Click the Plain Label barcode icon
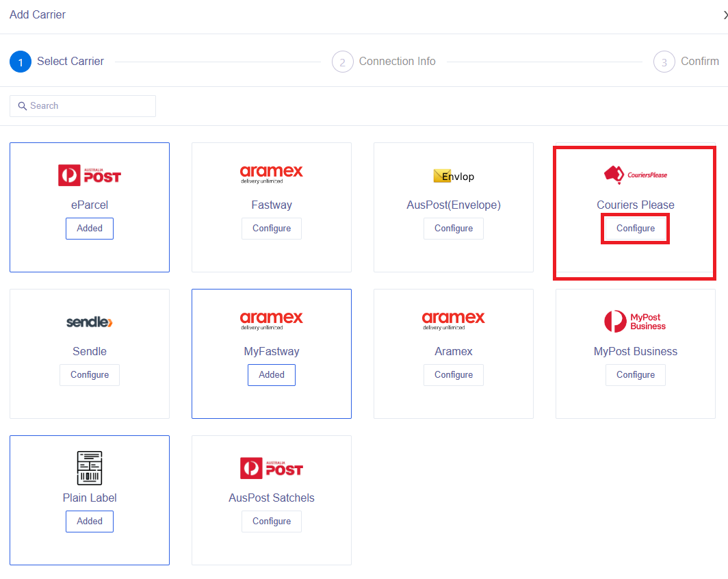 (x=89, y=467)
